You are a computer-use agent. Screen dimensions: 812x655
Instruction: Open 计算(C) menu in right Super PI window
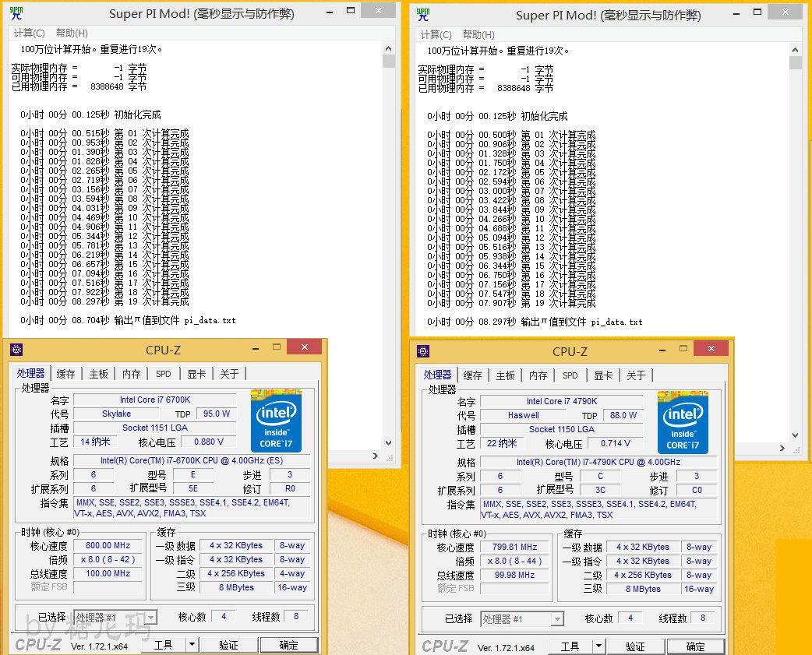point(436,35)
